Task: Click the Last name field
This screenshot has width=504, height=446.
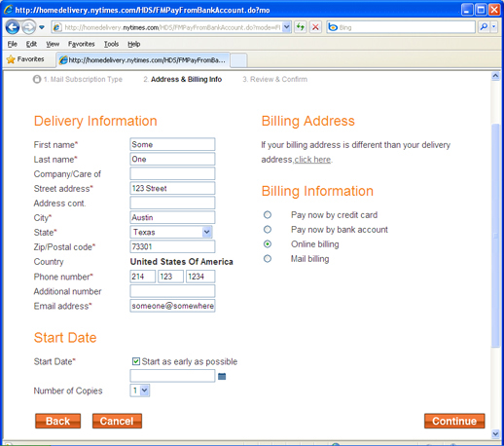Action: 172,159
